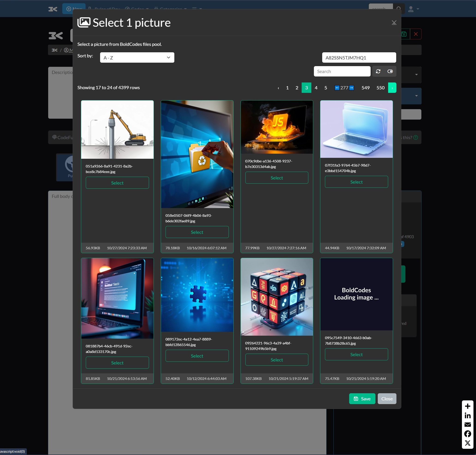Click left arrow next to 277
Viewport: 476px width, 455px height.
(x=337, y=88)
